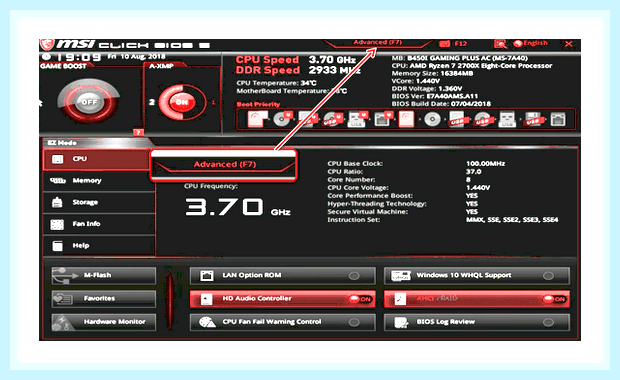Click the MSI dragon shield logo
Image resolution: width=620 pixels, height=380 pixels.
(x=47, y=44)
